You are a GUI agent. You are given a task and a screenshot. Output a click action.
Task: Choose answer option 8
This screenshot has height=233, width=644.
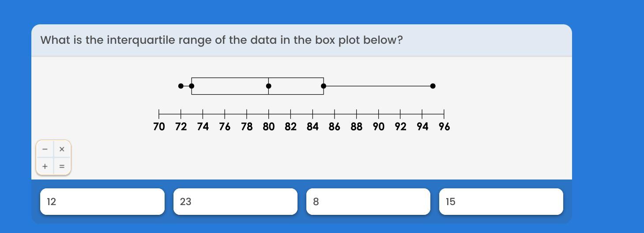(368, 202)
